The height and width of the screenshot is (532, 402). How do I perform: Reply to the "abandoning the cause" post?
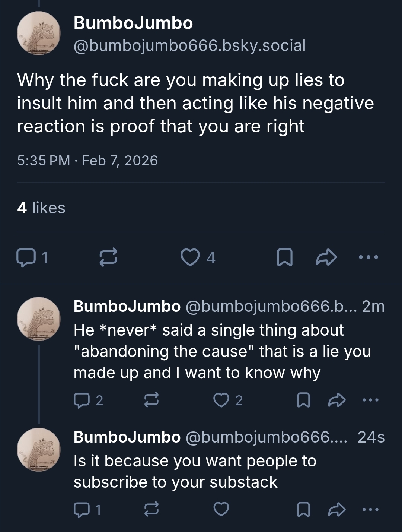[x=81, y=400]
